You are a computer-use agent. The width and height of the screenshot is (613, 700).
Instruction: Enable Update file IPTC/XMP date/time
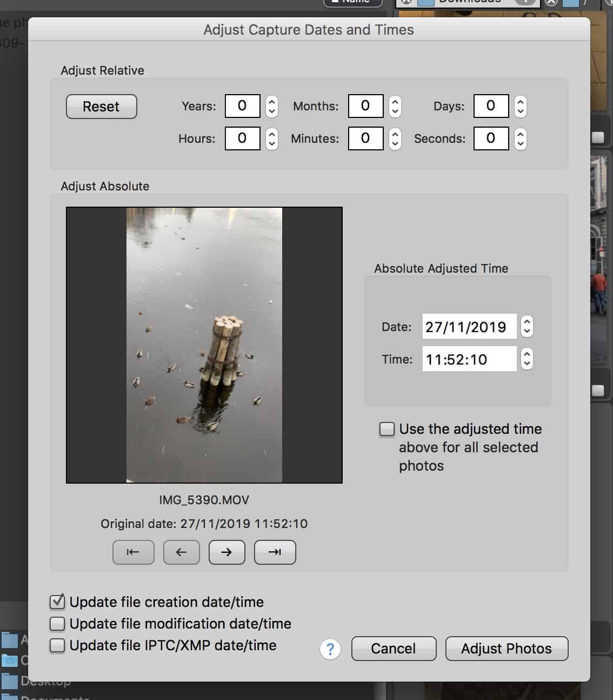[x=57, y=645]
